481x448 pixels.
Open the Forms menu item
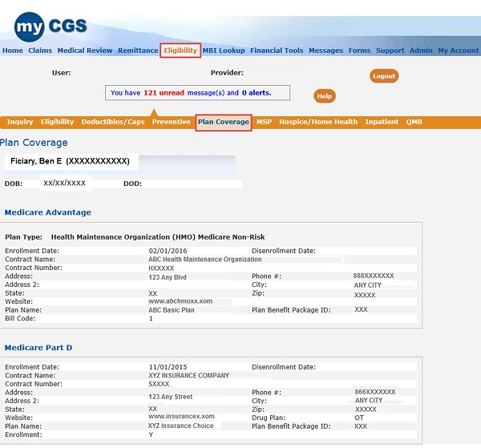(x=359, y=50)
